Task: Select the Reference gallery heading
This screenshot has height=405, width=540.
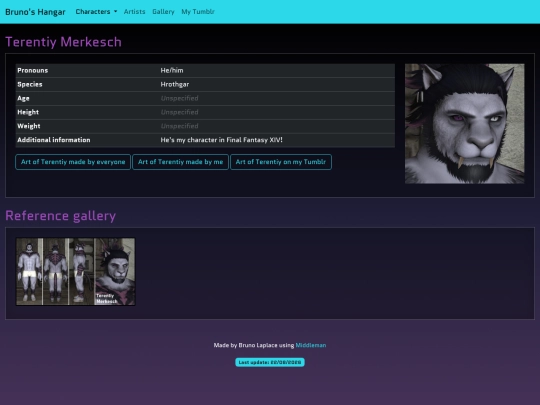Action: pos(61,216)
